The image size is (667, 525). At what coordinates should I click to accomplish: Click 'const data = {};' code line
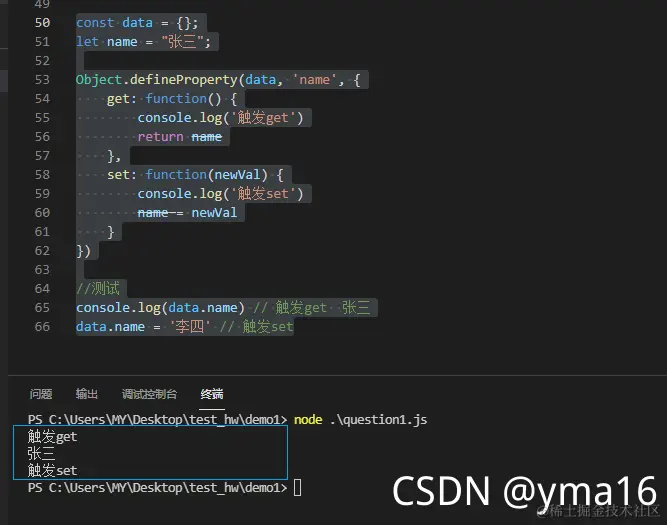[x=137, y=23]
